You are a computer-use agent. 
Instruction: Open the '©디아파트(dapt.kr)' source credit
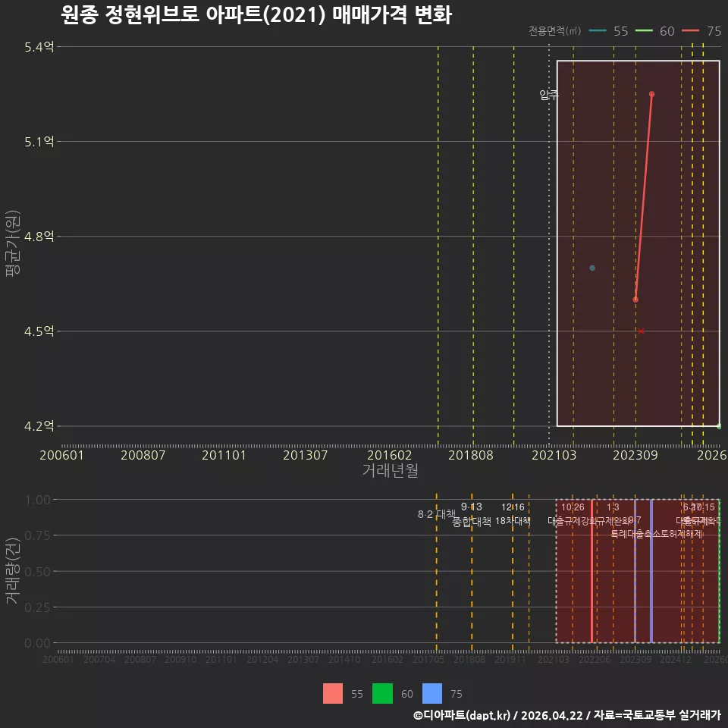(x=462, y=715)
